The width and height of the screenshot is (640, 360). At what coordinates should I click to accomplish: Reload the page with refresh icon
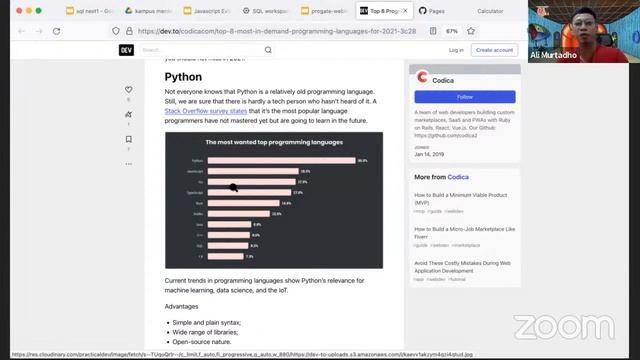click(x=56, y=31)
